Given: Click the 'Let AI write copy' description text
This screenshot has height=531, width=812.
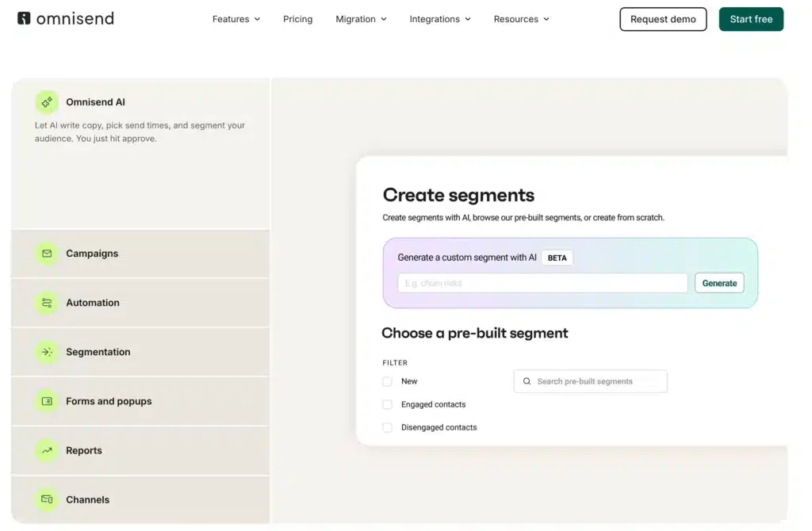Looking at the screenshot, I should click(140, 132).
